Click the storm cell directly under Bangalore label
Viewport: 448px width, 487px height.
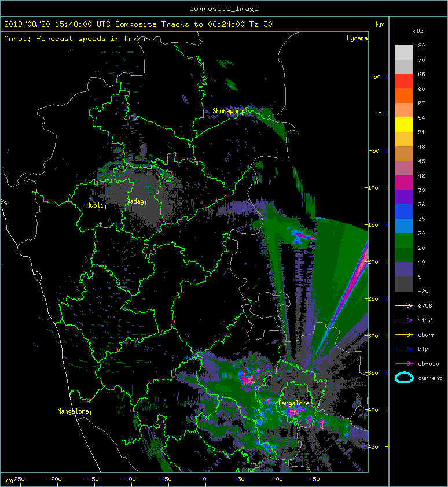293,412
